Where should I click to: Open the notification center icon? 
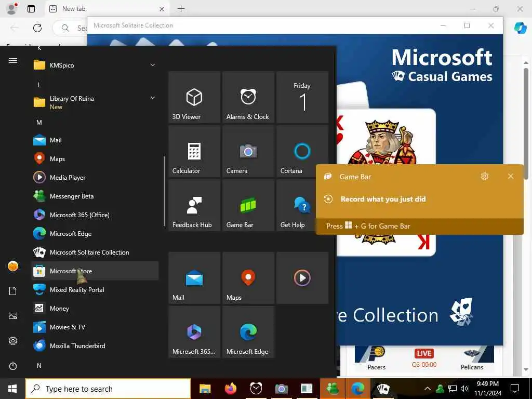pyautogui.click(x=515, y=389)
